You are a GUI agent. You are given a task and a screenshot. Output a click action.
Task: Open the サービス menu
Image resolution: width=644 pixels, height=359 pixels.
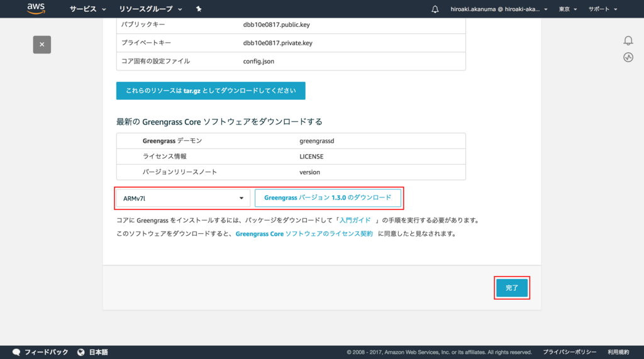(x=87, y=9)
